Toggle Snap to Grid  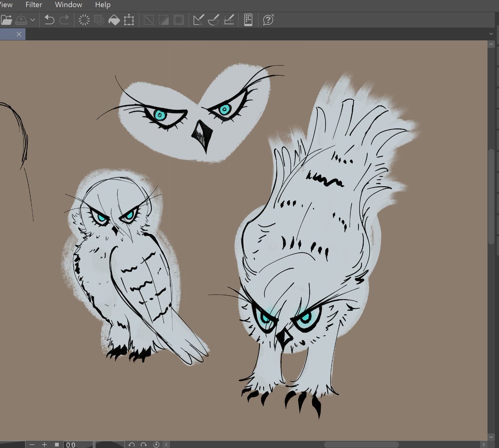point(229,20)
